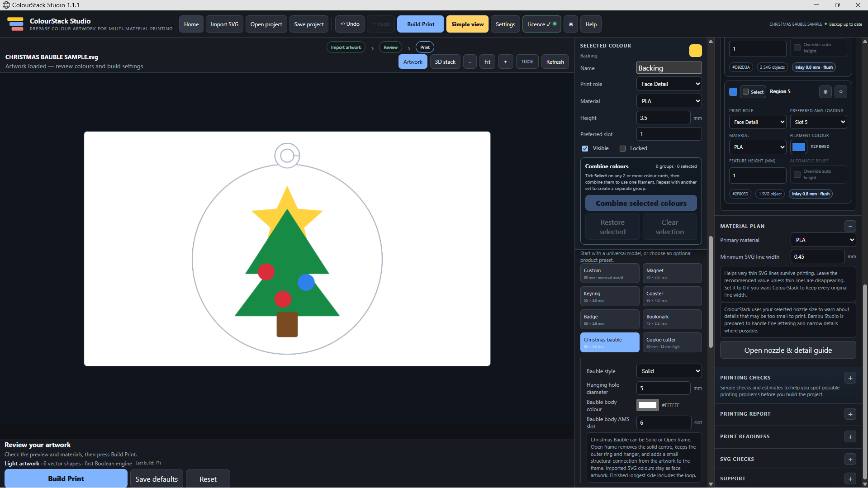Expand the Support section
Viewport: 868px width, 488px height.
click(850, 479)
